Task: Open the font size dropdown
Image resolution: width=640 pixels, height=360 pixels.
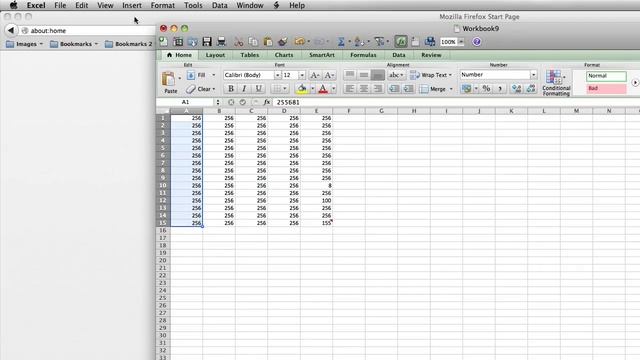Action: tap(302, 75)
